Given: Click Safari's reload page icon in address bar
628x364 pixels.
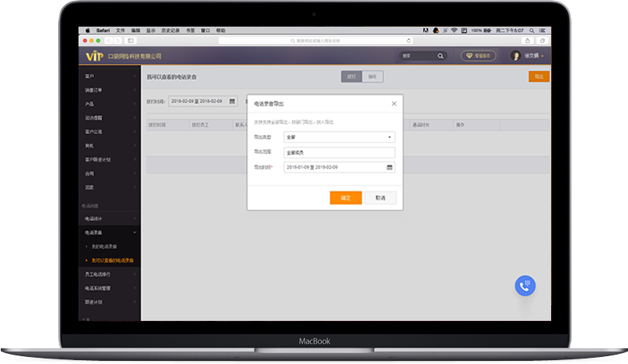Looking at the screenshot, I should tap(409, 40).
